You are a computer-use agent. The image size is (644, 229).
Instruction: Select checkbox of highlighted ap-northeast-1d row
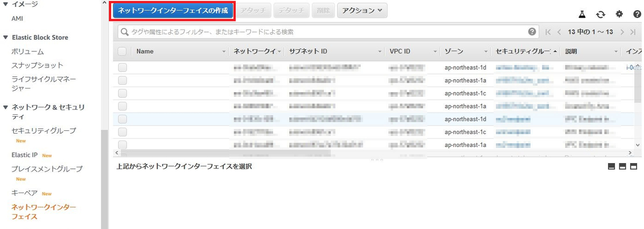pyautogui.click(x=122, y=119)
